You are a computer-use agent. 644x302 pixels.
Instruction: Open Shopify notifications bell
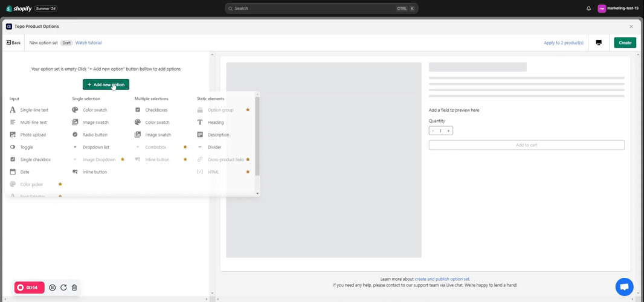588,8
